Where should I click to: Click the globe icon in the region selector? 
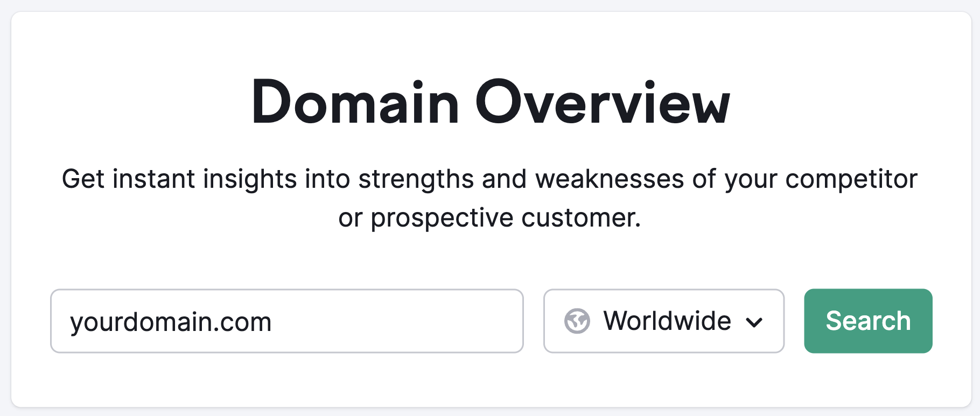click(x=577, y=321)
